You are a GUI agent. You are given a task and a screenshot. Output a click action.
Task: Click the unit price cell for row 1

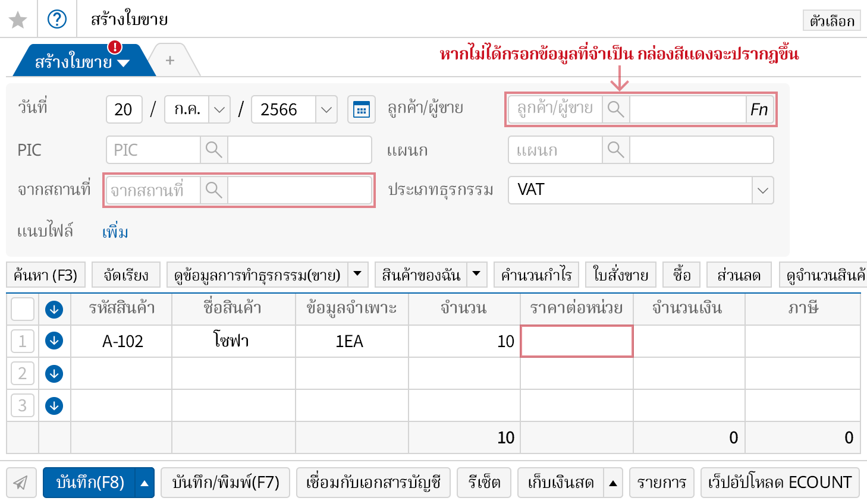pyautogui.click(x=576, y=341)
